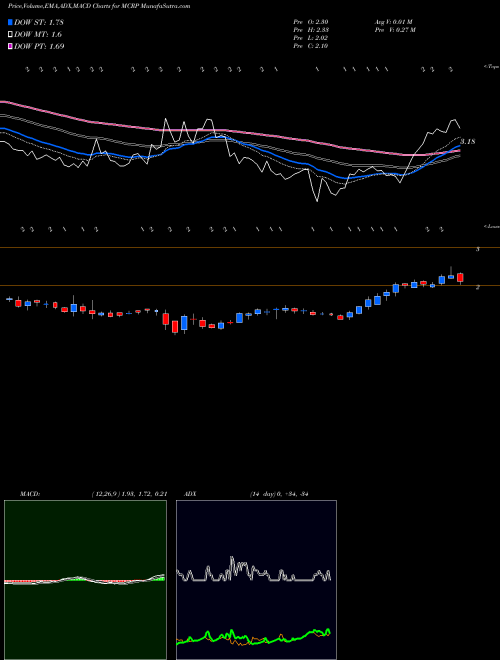The height and width of the screenshot is (660, 500).
Task: Click the ADX panel title label
Action: (190, 494)
